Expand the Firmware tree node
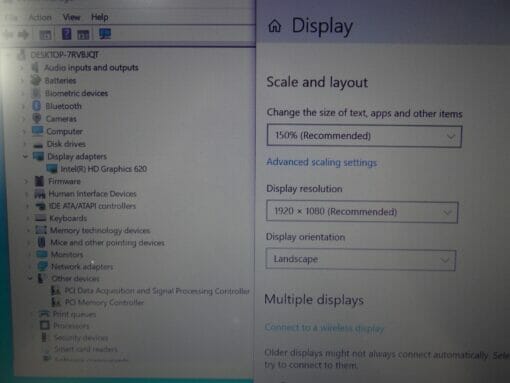510x383 pixels. pos(26,181)
